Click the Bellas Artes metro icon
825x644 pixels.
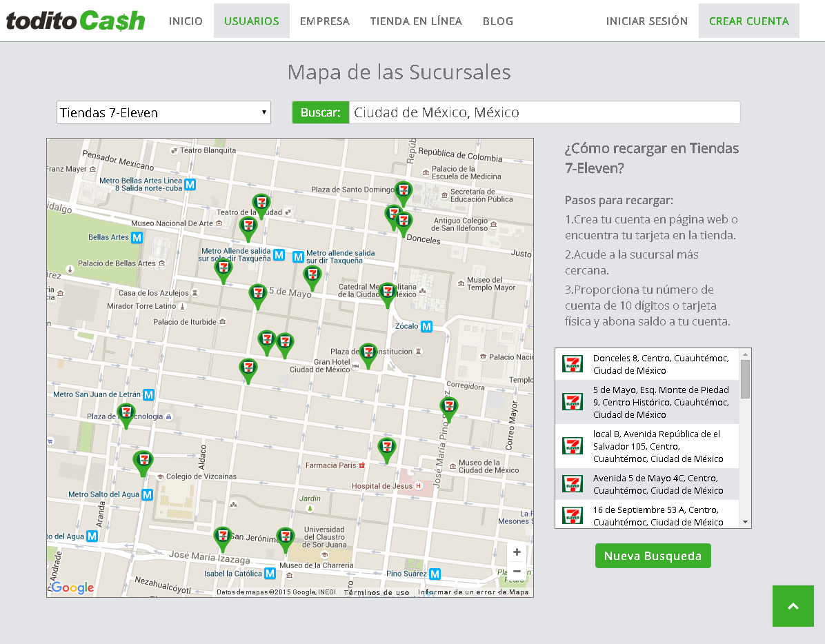click(137, 238)
